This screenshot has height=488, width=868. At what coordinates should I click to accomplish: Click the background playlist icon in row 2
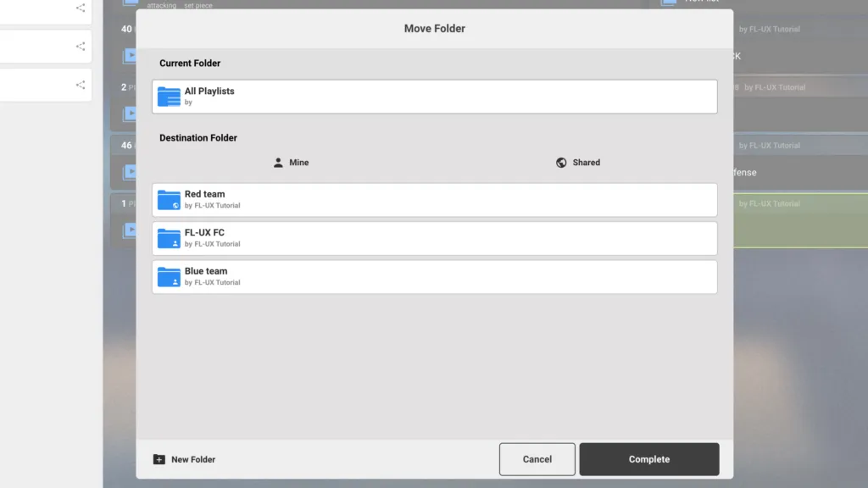pos(130,114)
